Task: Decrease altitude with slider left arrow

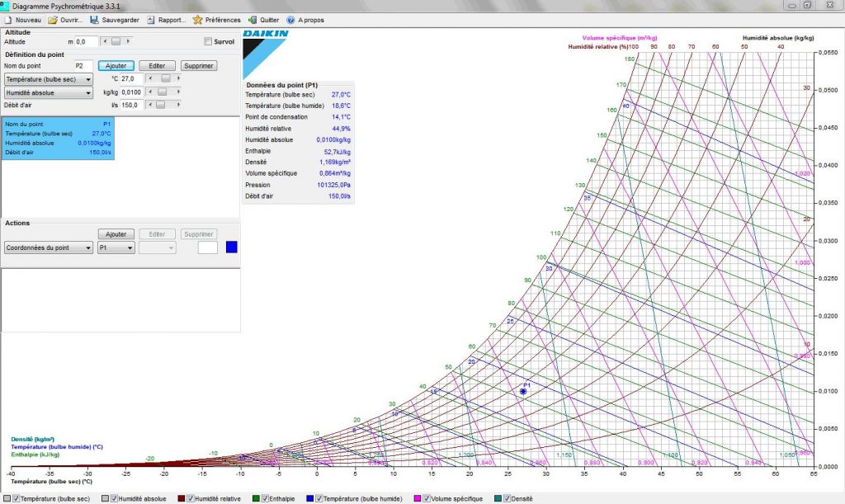Action: [x=105, y=41]
